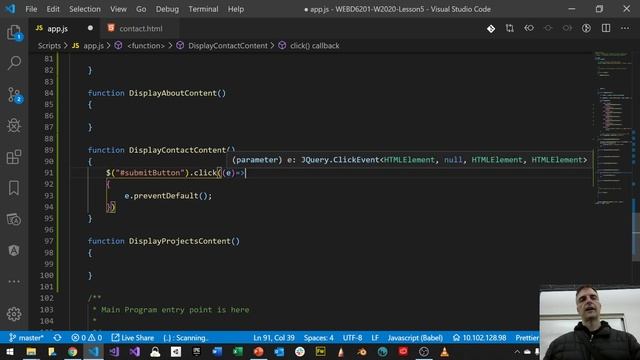Open Scripts breadcrumb folder dropdown
Image resolution: width=640 pixels, height=360 pixels.
pos(49,45)
